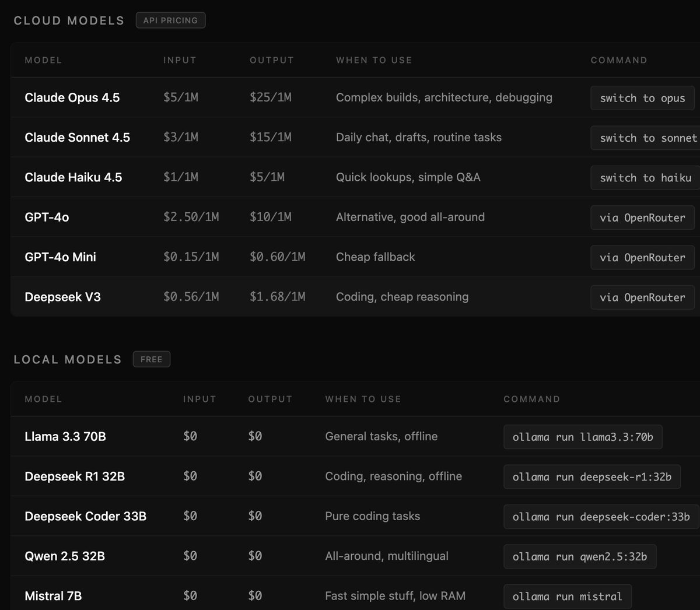Click the FREE badge beside Local Models
The image size is (700, 610).
point(151,359)
